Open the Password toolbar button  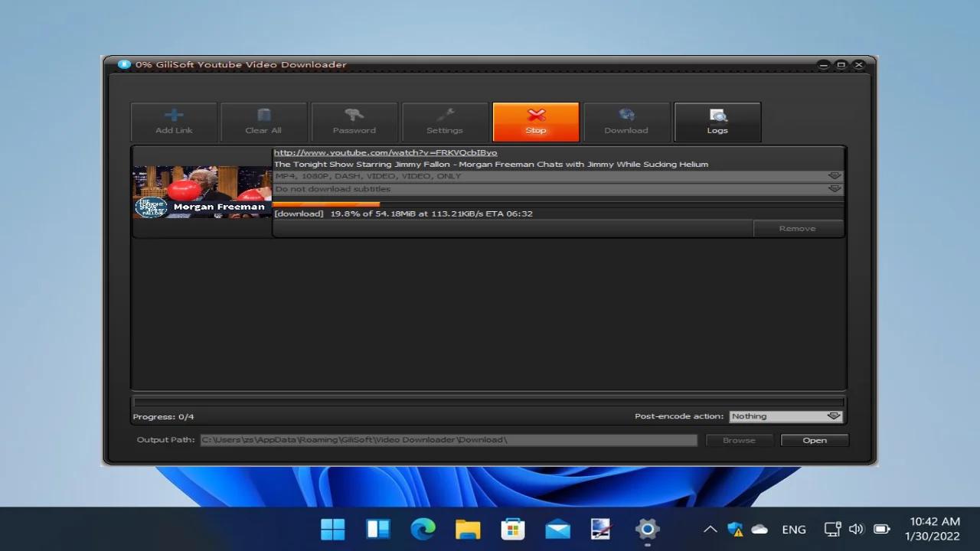click(354, 122)
